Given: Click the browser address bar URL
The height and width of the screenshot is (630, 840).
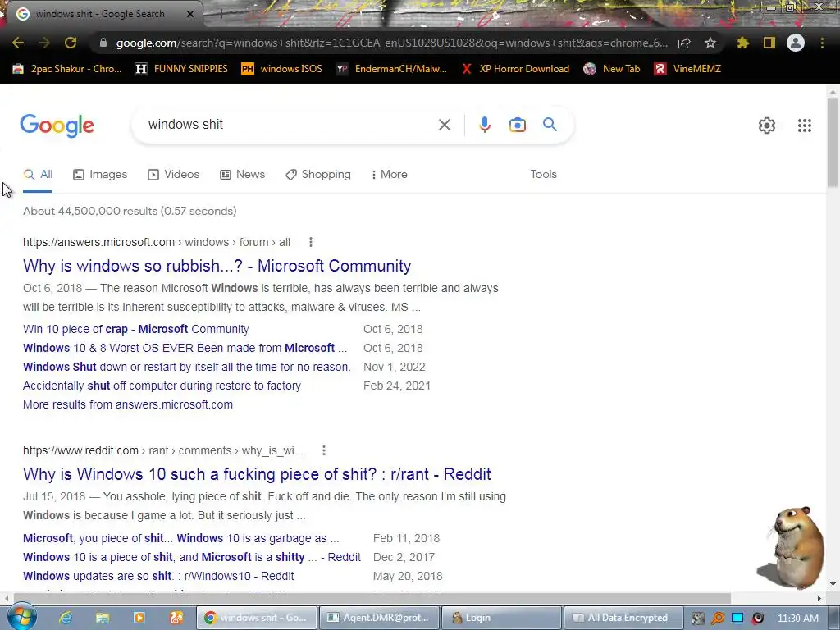Looking at the screenshot, I should [x=392, y=43].
